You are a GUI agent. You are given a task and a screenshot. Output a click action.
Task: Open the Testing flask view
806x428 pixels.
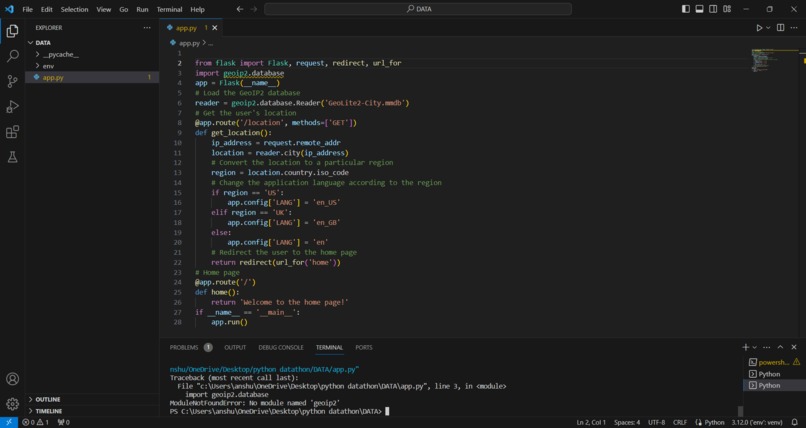pyautogui.click(x=12, y=157)
